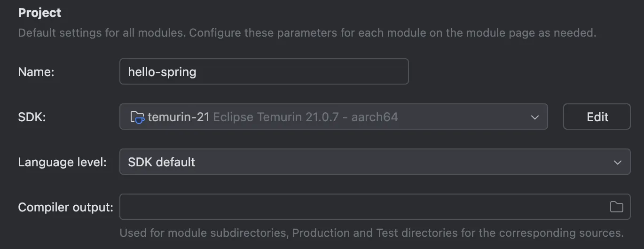The image size is (644, 249).
Task: Click the grey "Eclipse Temurin 21.0.7 - aarch64" text
Action: 306,117
